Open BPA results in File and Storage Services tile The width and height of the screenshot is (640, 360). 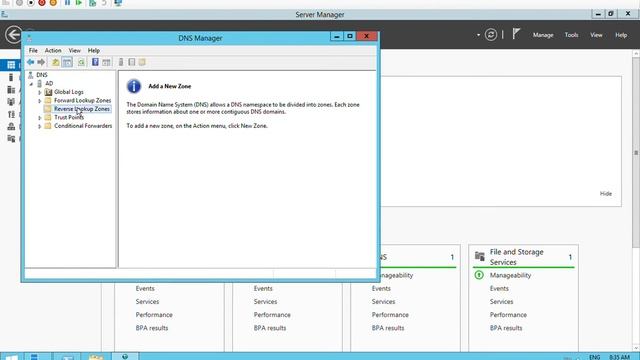coord(506,328)
